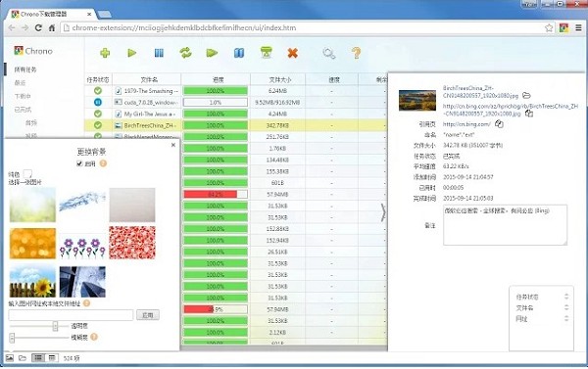588x369 pixels.
Task: Collapse the details panel with the right chevron
Action: point(383,212)
